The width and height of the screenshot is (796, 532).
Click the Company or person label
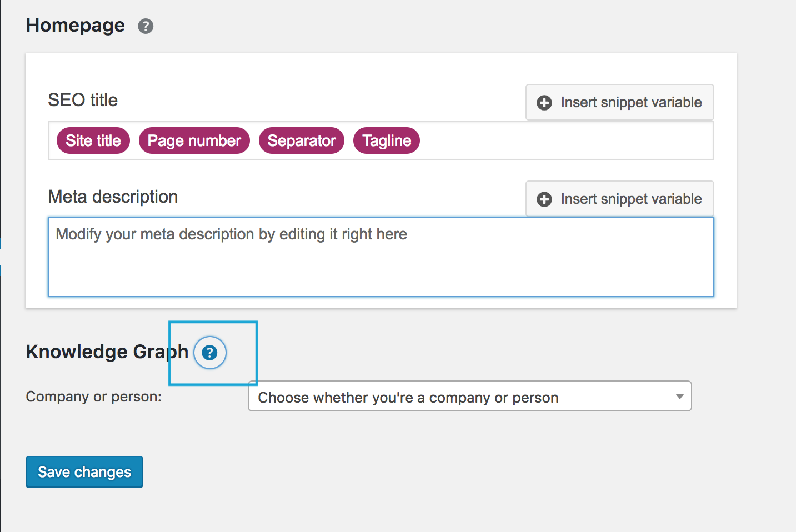93,397
